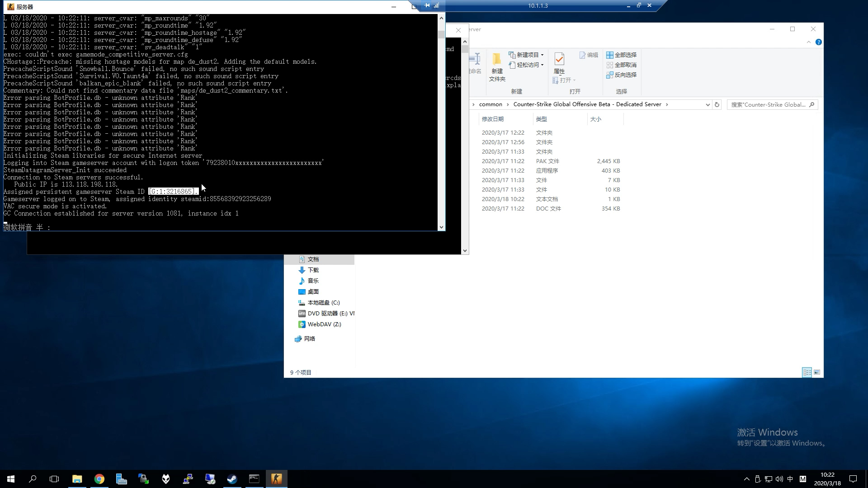
Task: Sort files by 大小 column header
Action: [595, 119]
